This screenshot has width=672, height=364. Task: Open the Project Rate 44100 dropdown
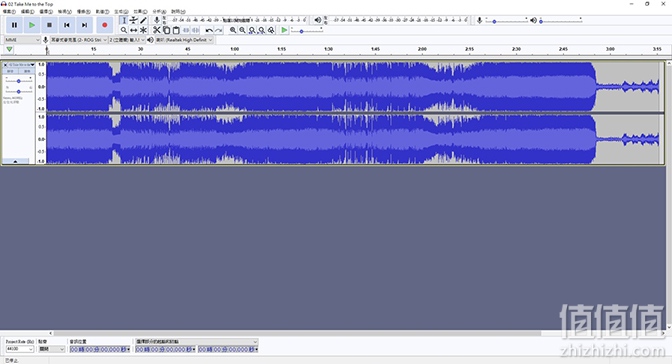tap(19, 349)
